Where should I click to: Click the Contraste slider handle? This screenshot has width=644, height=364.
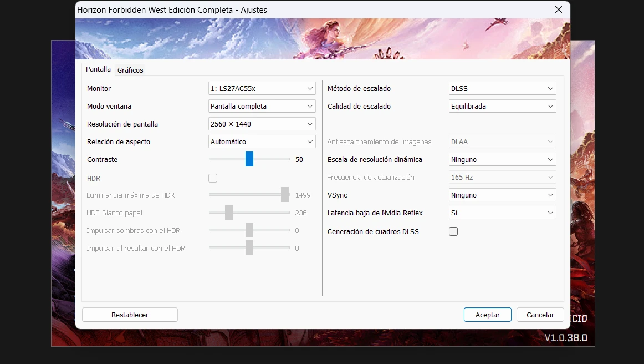pyautogui.click(x=249, y=159)
